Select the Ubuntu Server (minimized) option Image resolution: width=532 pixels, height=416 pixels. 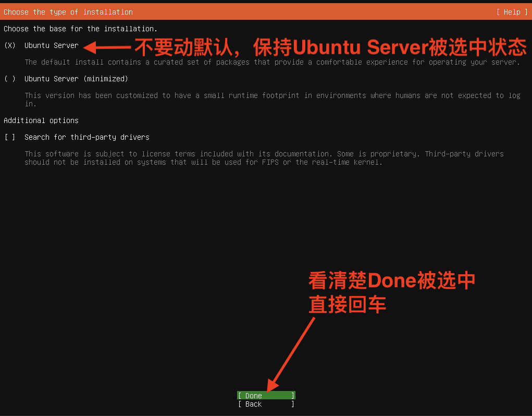pyautogui.click(x=10, y=79)
